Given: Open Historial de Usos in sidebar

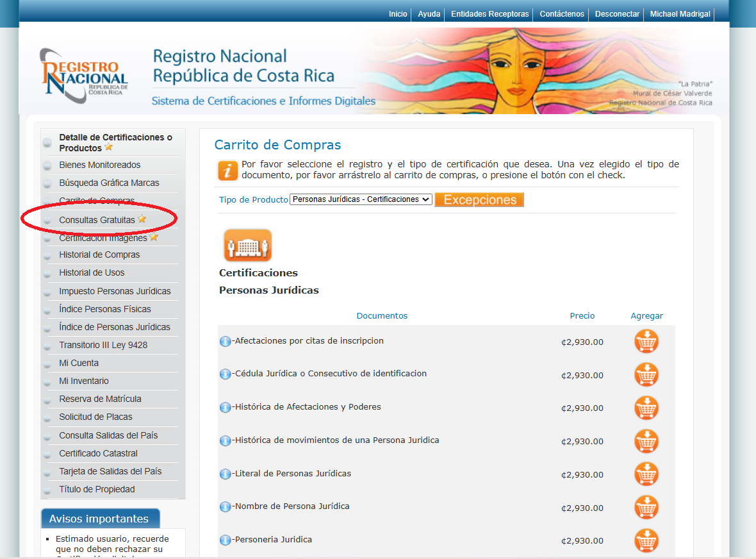Looking at the screenshot, I should pyautogui.click(x=92, y=272).
